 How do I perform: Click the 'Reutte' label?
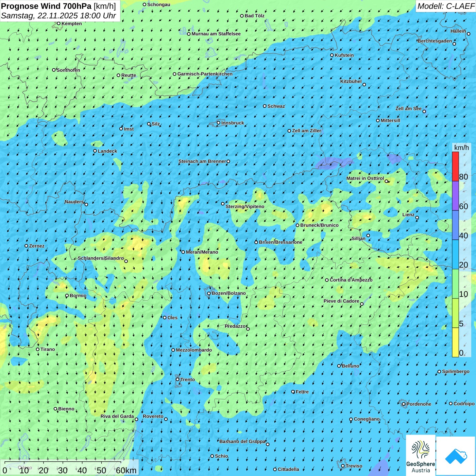[x=129, y=75]
